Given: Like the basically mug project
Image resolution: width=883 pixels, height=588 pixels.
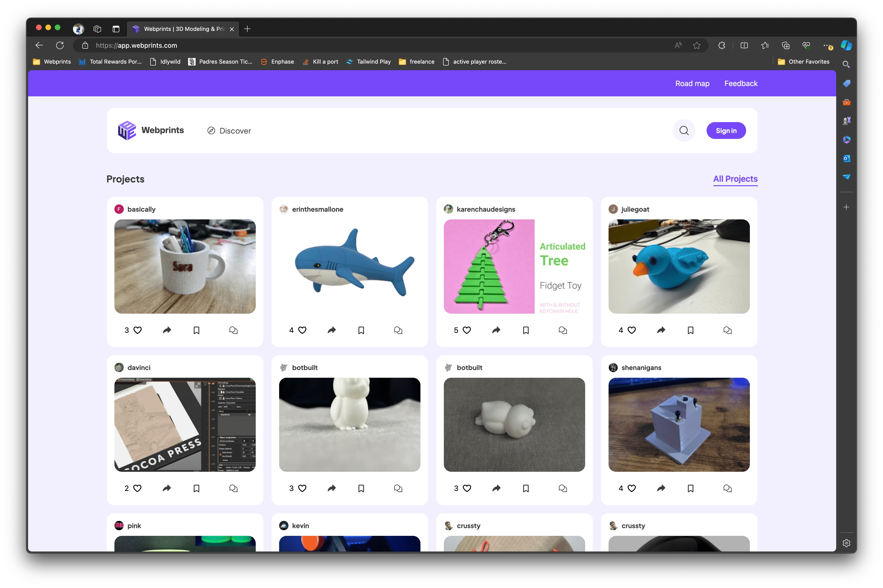Looking at the screenshot, I should click(138, 330).
